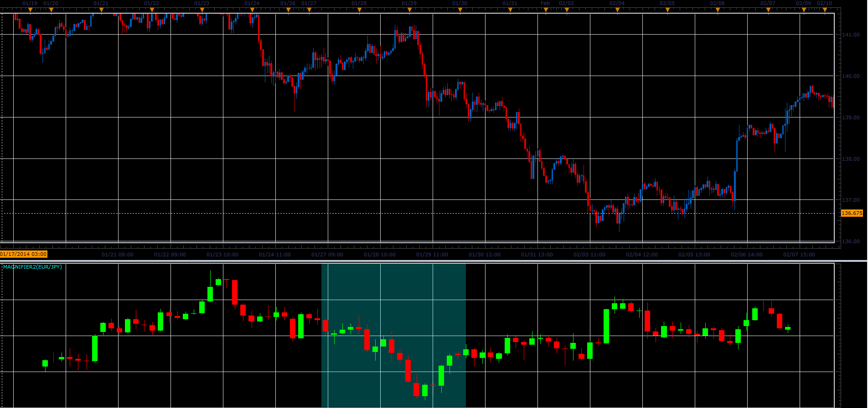
Task: Select the 02/07 15:00 time axis label
Action: pos(799,255)
